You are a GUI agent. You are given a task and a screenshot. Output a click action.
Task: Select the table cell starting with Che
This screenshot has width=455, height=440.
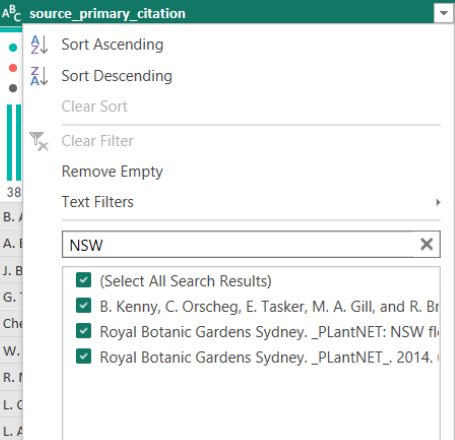click(x=11, y=324)
